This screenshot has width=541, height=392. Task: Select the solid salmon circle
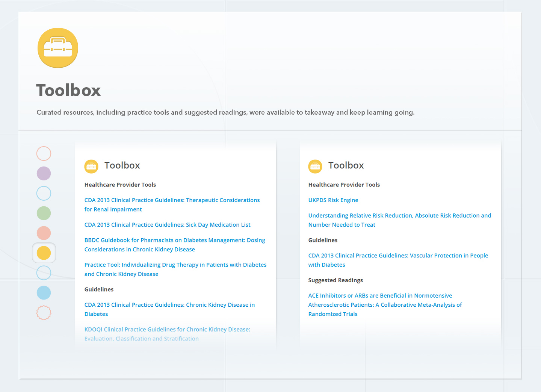44,233
